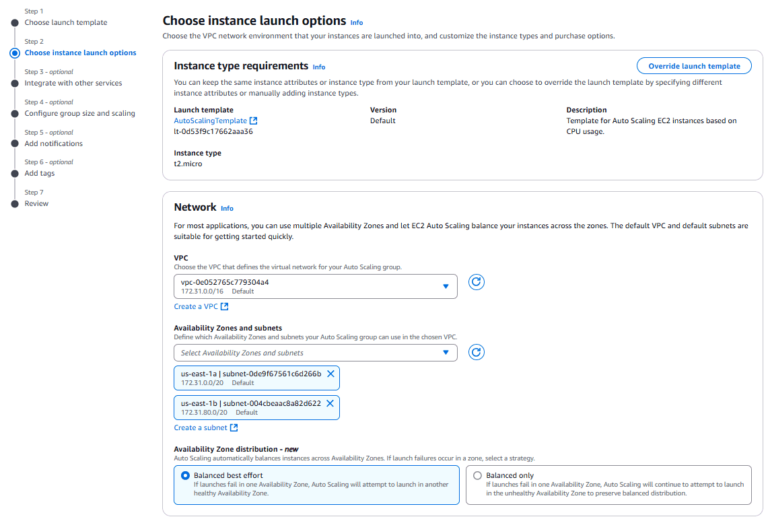Open the Create a VPC link
This screenshot has width=768, height=519.
click(196, 307)
